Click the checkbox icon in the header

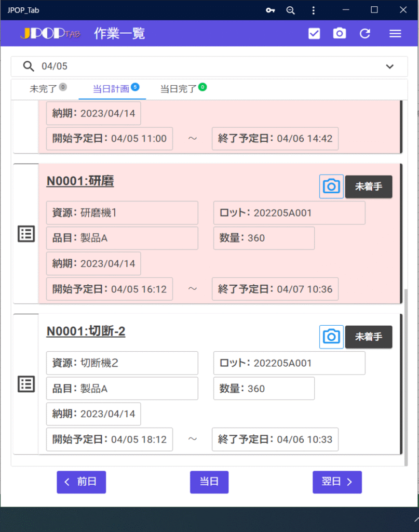(314, 34)
